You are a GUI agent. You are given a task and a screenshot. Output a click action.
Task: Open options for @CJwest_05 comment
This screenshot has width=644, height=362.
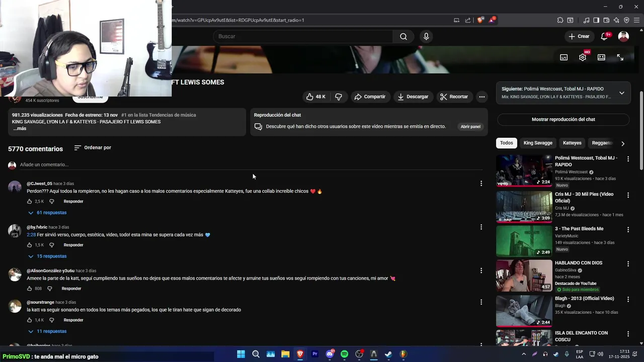(481, 184)
